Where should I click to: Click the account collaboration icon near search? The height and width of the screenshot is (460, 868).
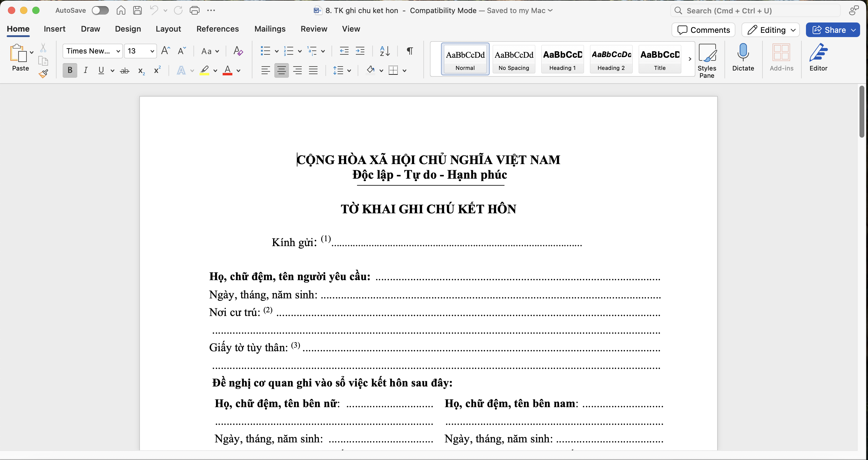point(853,10)
